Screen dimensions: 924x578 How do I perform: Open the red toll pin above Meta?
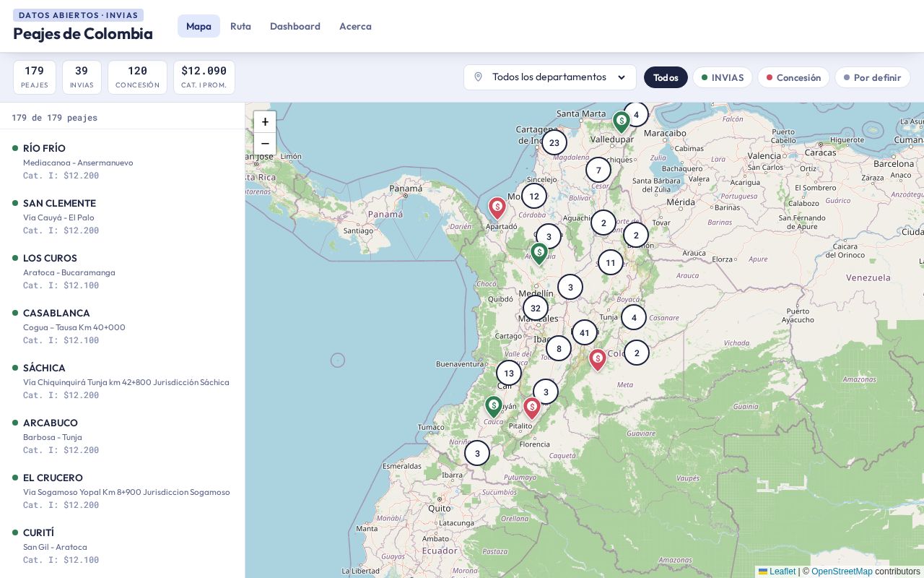click(598, 360)
